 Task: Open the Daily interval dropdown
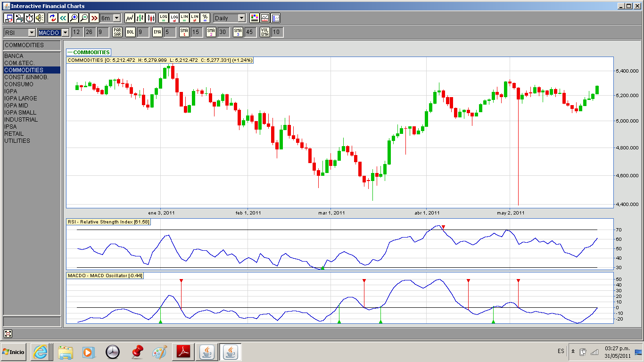pos(230,18)
